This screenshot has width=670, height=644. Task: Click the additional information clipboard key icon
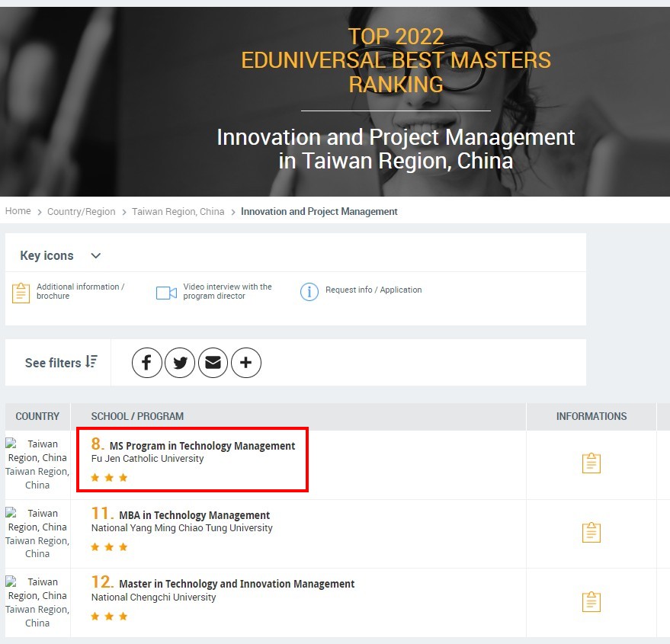[21, 293]
